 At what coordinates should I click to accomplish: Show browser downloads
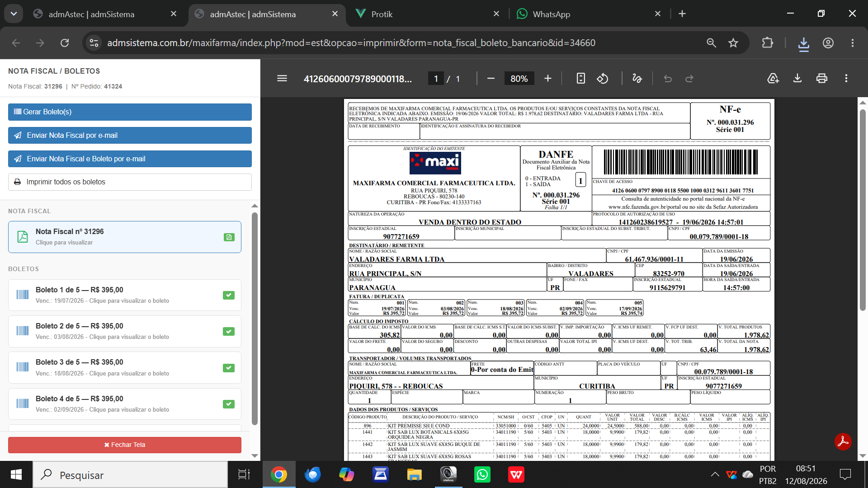coord(803,43)
